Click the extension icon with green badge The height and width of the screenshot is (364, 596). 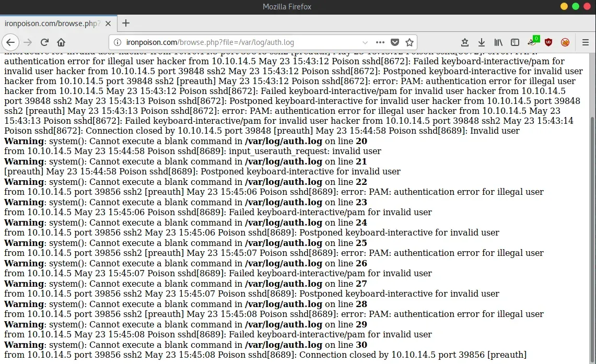[532, 42]
